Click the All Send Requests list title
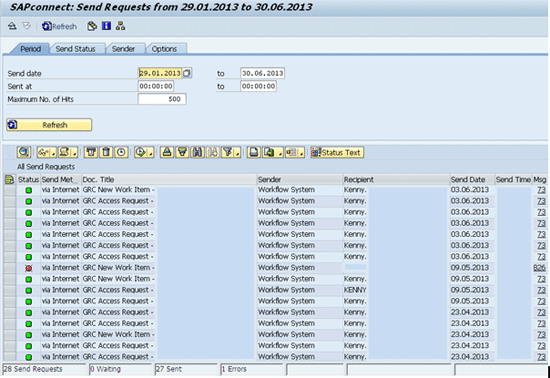Screen dimensions: 550x378 tap(46, 167)
